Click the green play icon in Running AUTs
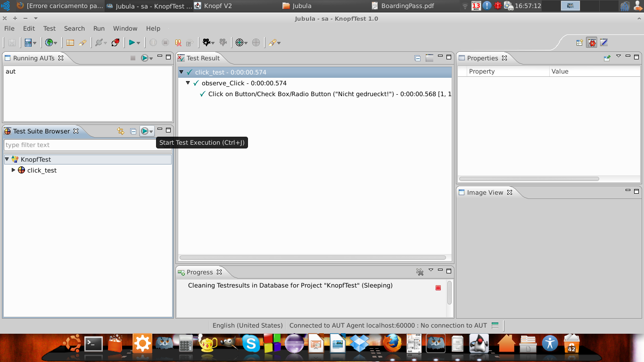Image resolution: width=644 pixels, height=362 pixels. tap(145, 58)
